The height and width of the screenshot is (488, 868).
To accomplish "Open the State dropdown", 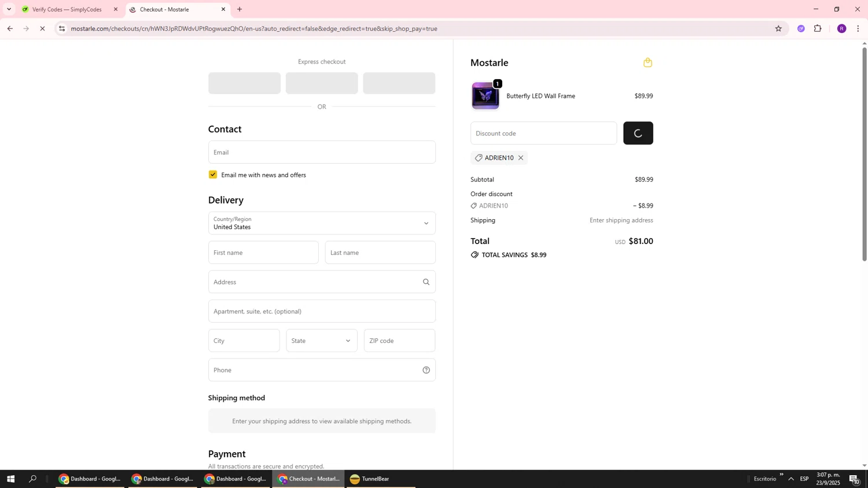I will pos(322,341).
